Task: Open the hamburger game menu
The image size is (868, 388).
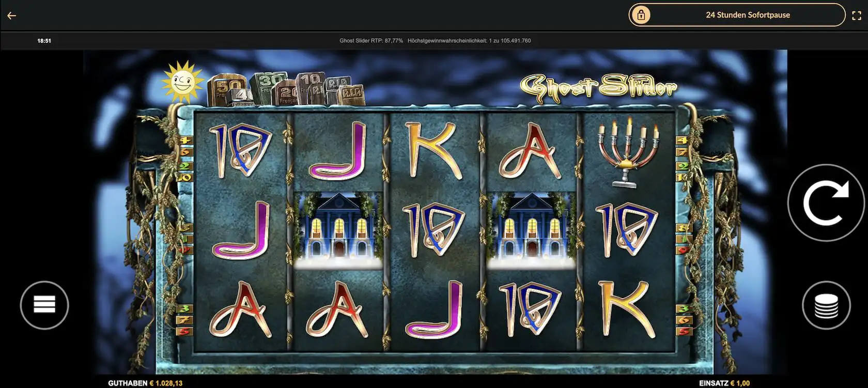Action: (44, 305)
